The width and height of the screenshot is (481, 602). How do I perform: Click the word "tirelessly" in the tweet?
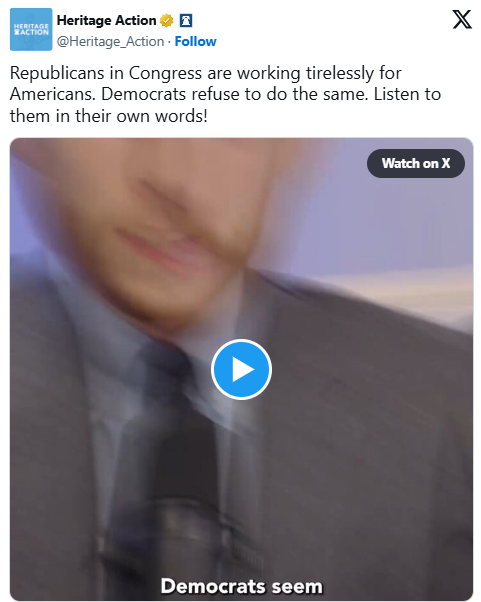coord(339,73)
